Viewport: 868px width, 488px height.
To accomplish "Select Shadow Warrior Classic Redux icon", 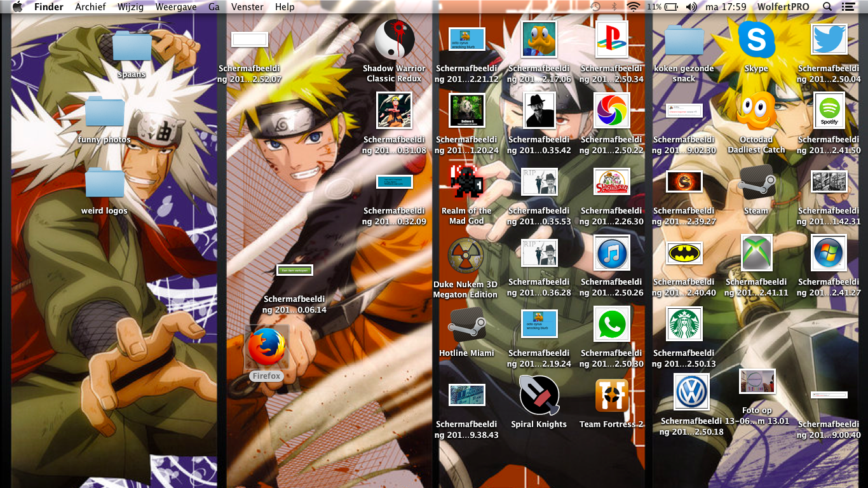I will click(394, 40).
